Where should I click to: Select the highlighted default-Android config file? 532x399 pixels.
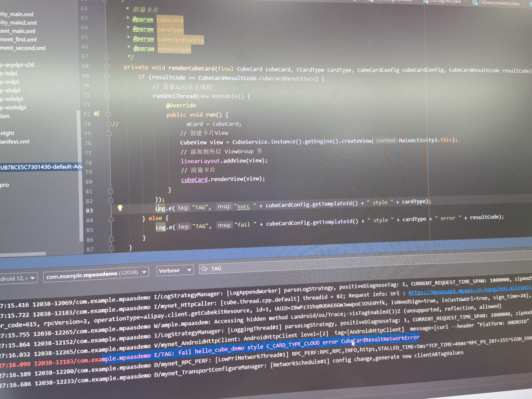41,167
